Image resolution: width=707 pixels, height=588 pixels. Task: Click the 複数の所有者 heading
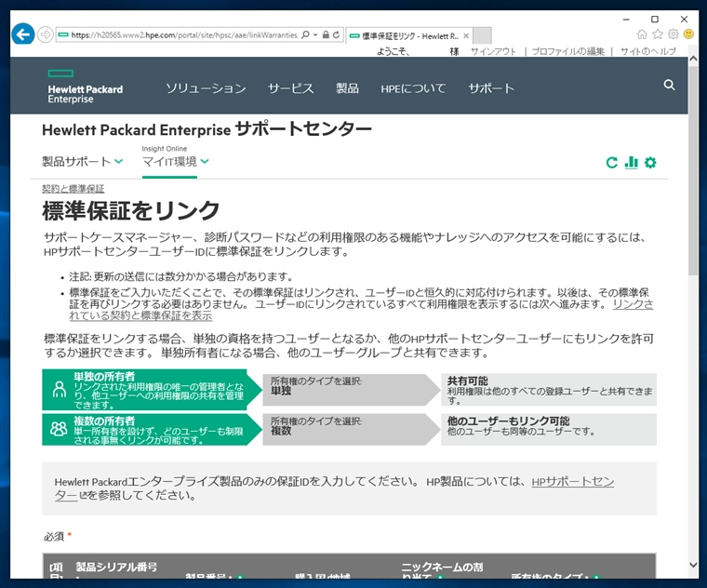(x=104, y=421)
